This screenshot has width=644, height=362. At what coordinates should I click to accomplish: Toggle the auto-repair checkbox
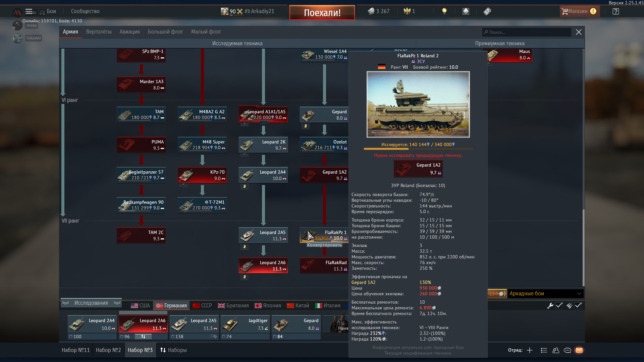pyautogui.click(x=559, y=306)
